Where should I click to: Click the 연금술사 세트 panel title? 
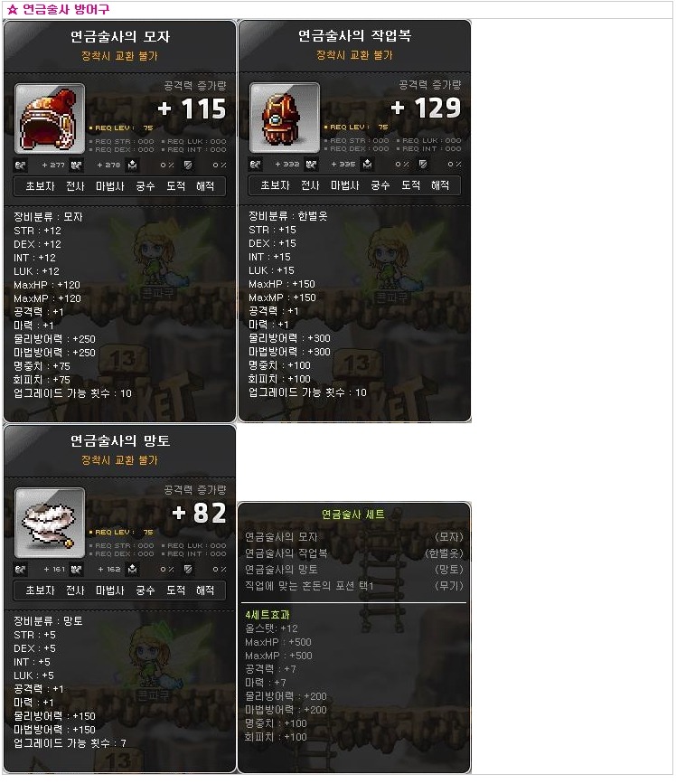(x=353, y=515)
